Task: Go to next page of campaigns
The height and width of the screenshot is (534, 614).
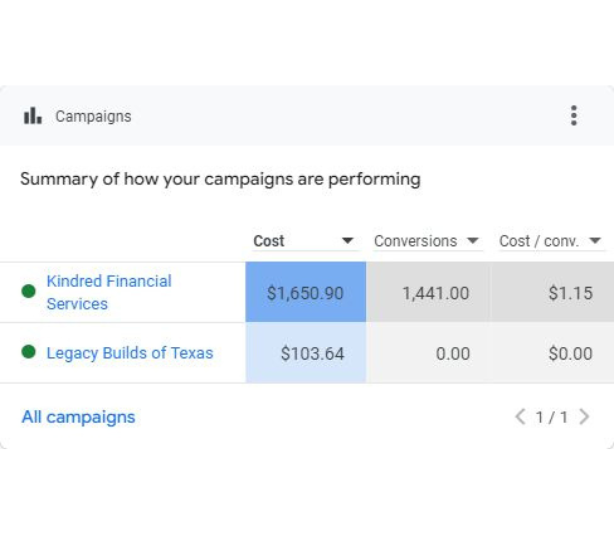Action: click(x=585, y=417)
